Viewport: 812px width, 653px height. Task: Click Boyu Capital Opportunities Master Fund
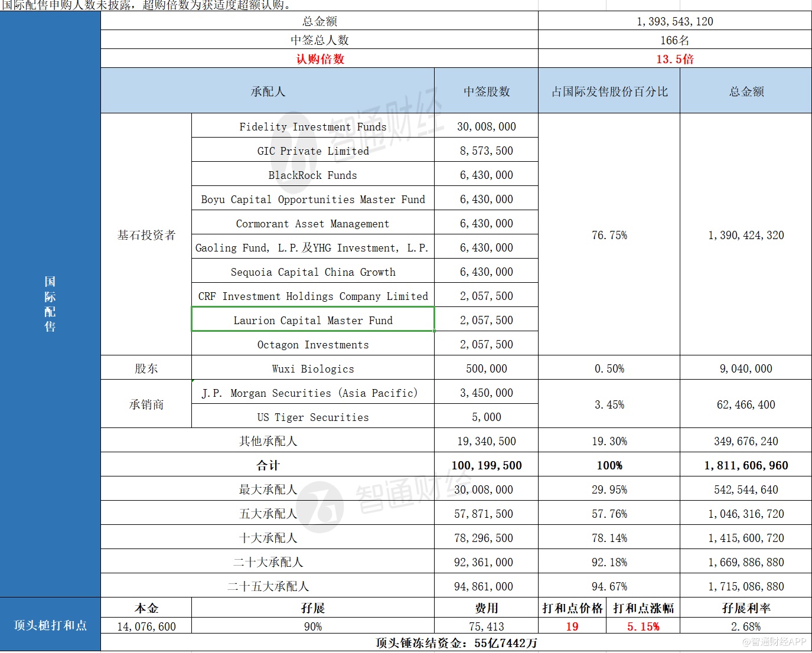click(x=313, y=199)
